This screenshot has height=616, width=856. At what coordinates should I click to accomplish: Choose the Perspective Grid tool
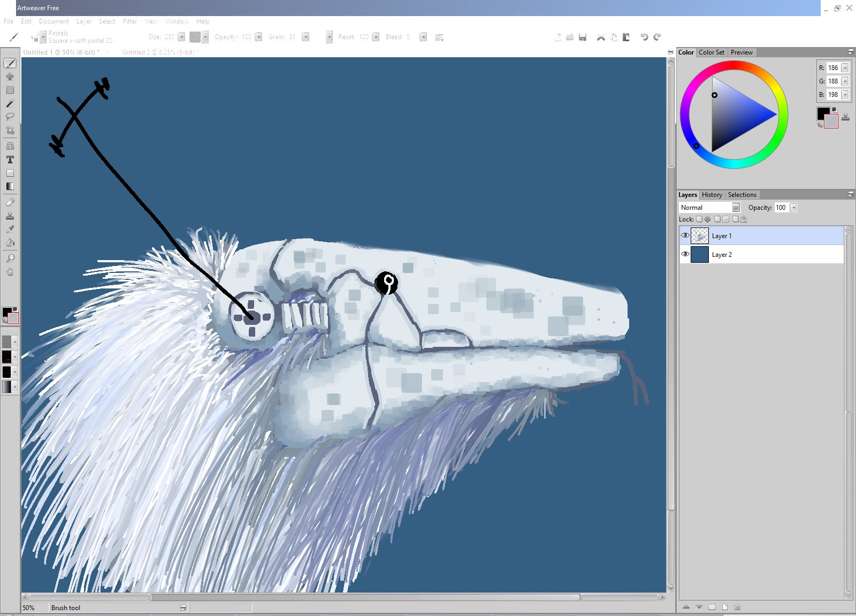(10, 146)
